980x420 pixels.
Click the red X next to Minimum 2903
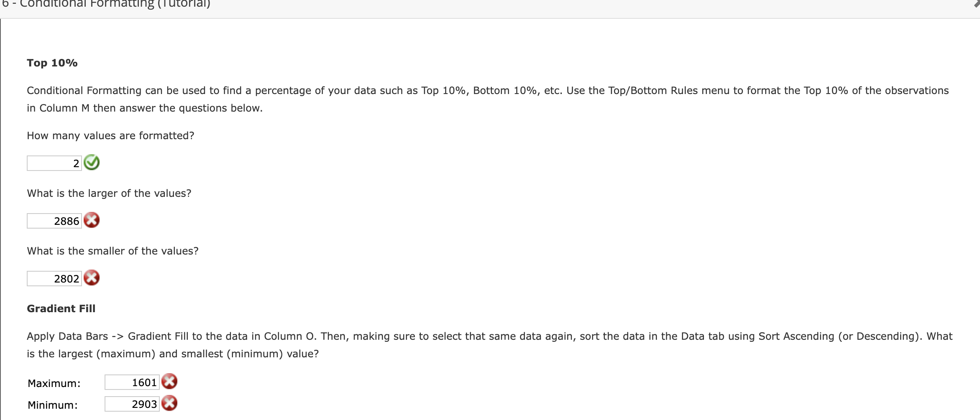point(169,403)
